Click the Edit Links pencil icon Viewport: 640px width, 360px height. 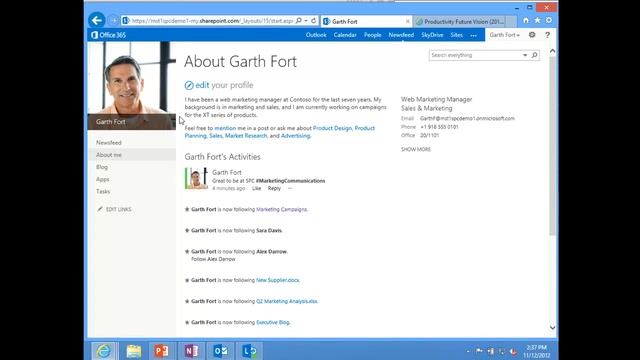click(x=100, y=209)
